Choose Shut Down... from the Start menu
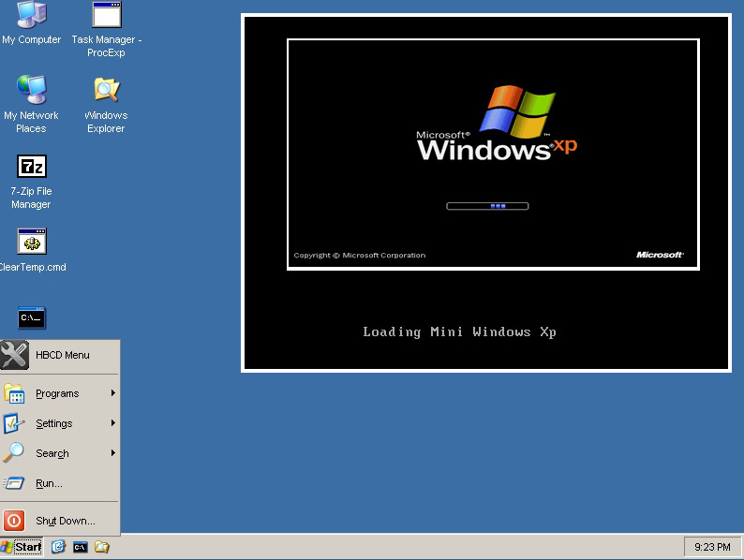This screenshot has width=744, height=560. pyautogui.click(x=60, y=521)
